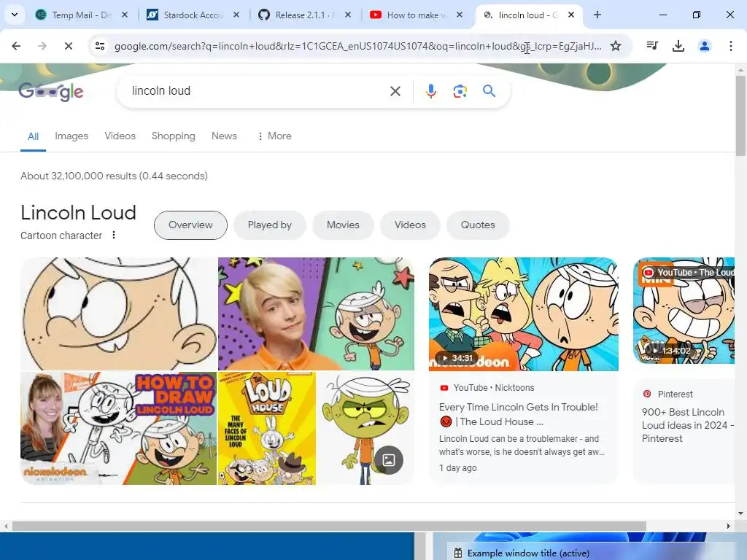Image resolution: width=747 pixels, height=560 pixels.
Task: Open Every Time Lincoln Gets In Trouble link
Action: [519, 414]
